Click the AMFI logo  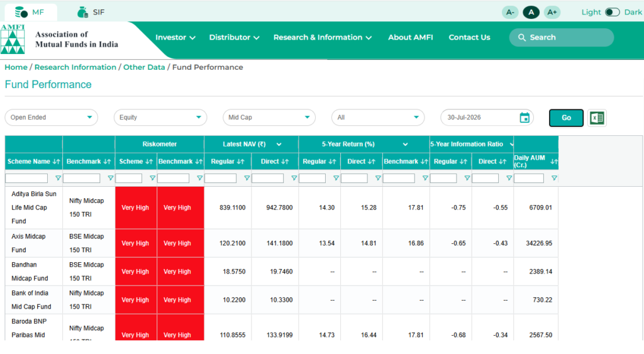(13, 40)
